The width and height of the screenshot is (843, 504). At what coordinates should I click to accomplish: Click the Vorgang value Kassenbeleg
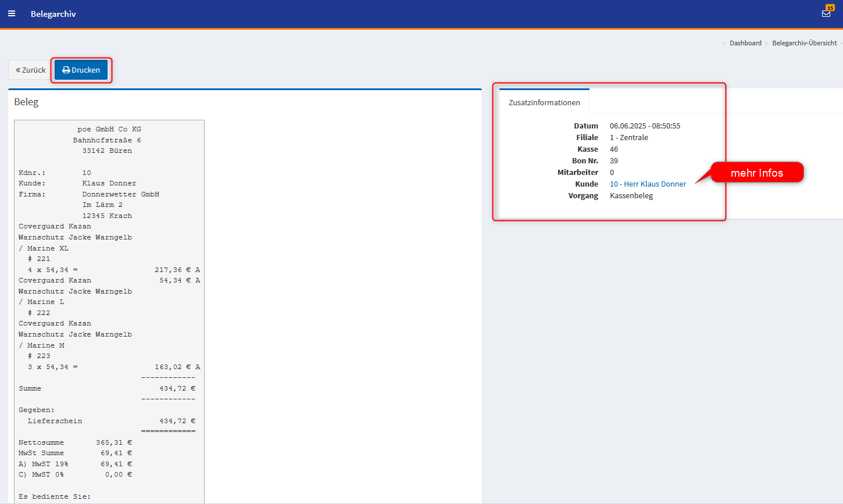631,195
